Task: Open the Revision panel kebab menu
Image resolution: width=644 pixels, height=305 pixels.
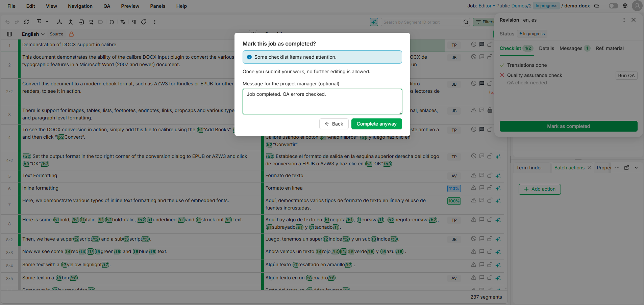Action: [x=624, y=20]
